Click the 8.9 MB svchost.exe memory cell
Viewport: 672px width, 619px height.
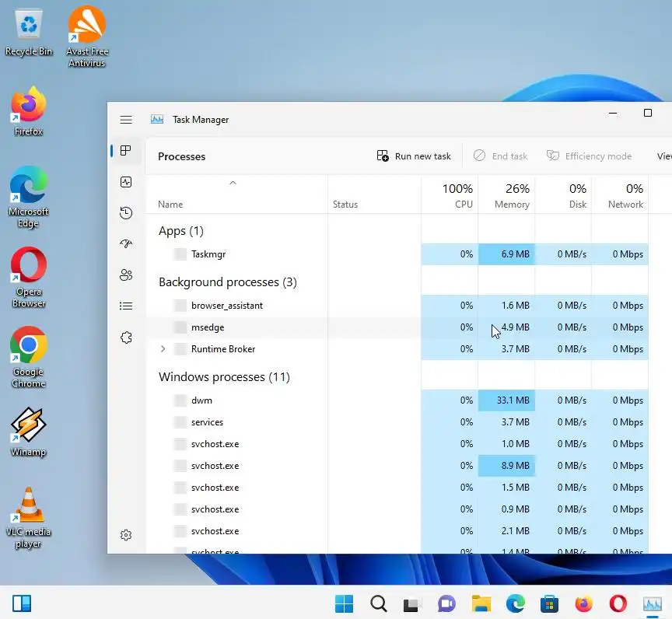click(506, 466)
